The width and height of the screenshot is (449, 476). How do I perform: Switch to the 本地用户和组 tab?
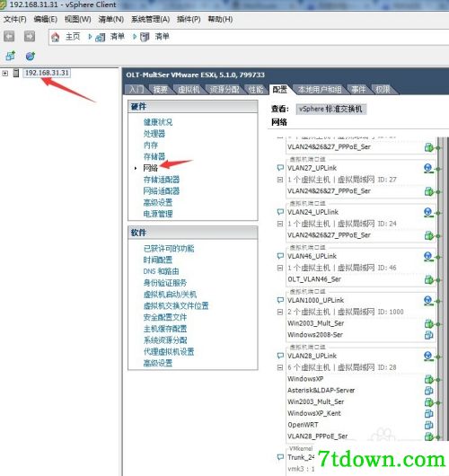(320, 90)
